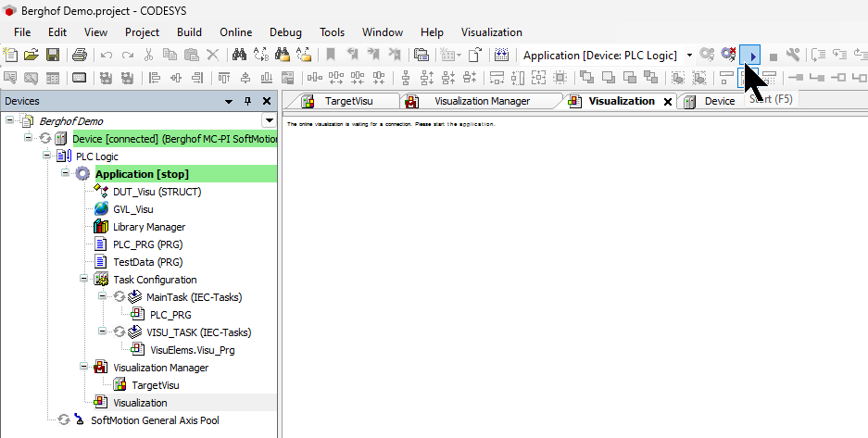This screenshot has width=868, height=438.
Task: Select VisuElems.Visu_Prg tree item
Action: pos(193,350)
